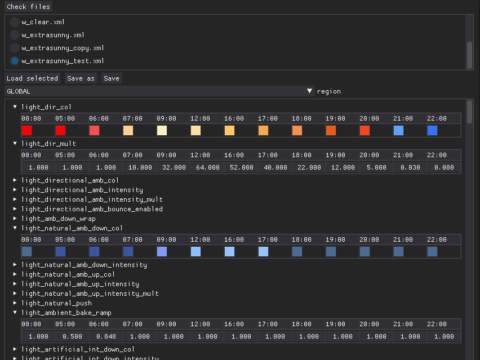Click light_ambient_bake_ramp value at 00:00
This screenshot has height=360, width=480.
pyautogui.click(x=38, y=337)
